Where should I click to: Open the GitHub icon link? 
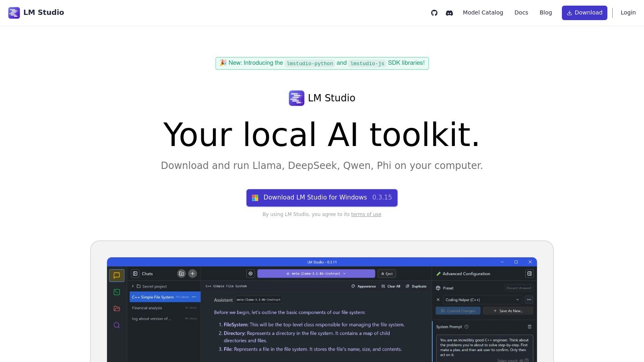(x=434, y=13)
